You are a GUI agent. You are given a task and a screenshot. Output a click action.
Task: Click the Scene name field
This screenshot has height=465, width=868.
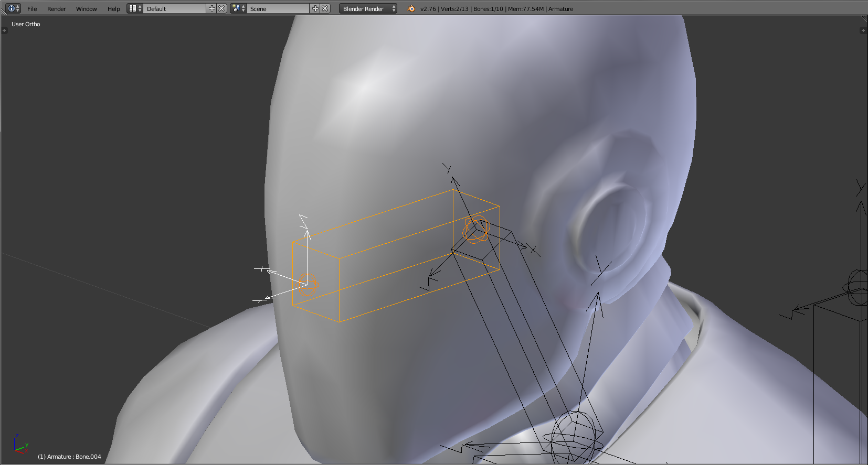[x=278, y=8]
